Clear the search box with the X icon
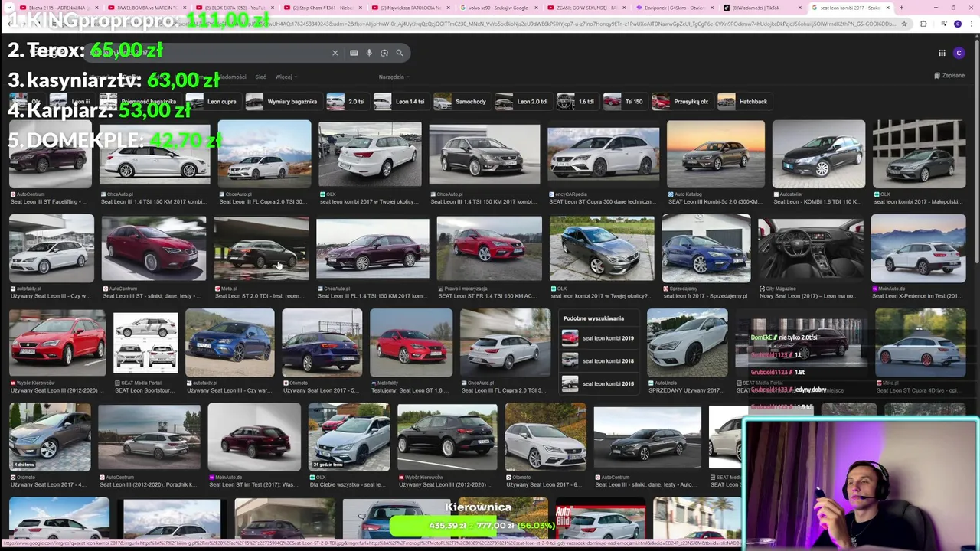 [335, 53]
